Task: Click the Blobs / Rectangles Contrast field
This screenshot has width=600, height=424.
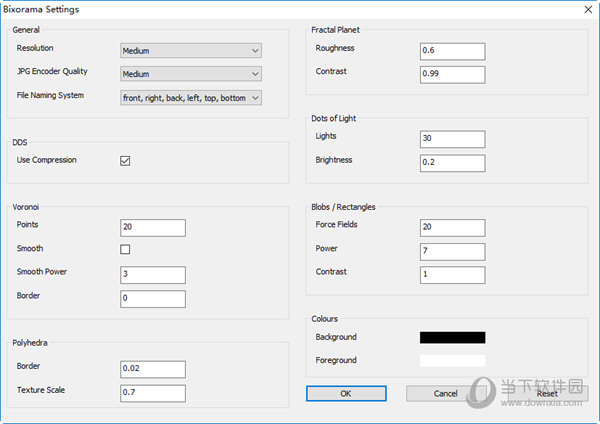Action: click(453, 275)
